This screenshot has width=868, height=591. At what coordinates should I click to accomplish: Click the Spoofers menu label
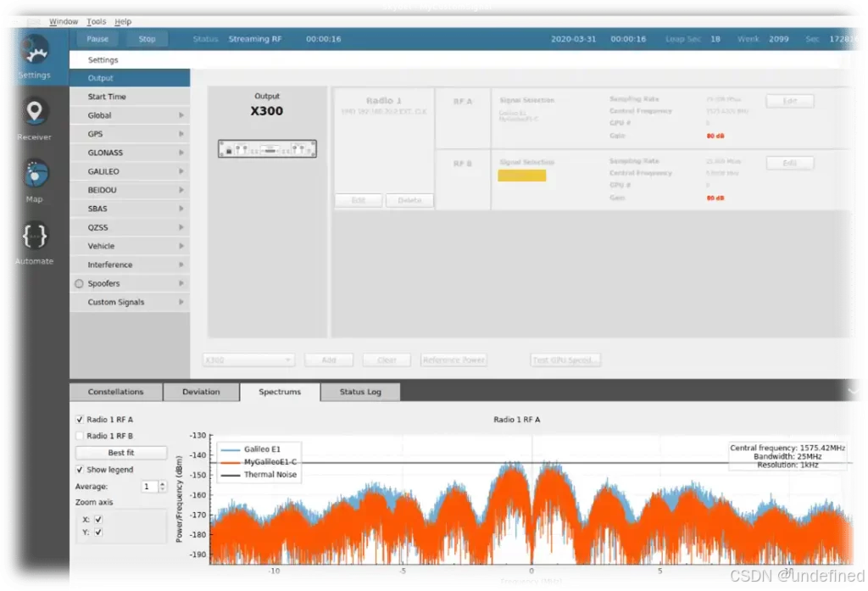[103, 283]
